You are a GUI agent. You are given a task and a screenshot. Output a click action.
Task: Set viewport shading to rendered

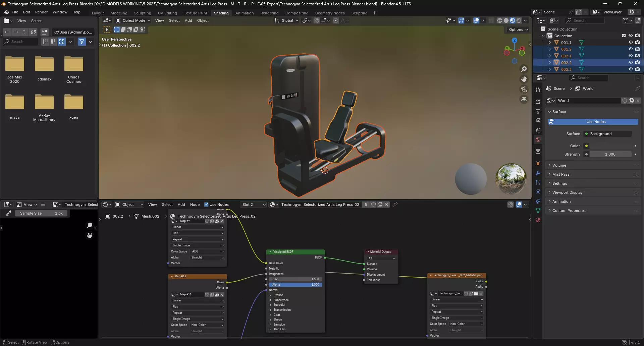[519, 20]
